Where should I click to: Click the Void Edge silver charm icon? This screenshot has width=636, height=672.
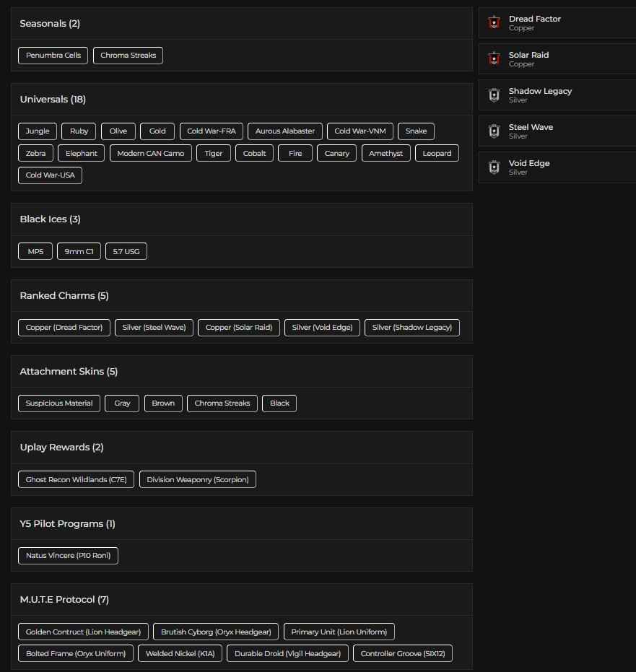494,167
